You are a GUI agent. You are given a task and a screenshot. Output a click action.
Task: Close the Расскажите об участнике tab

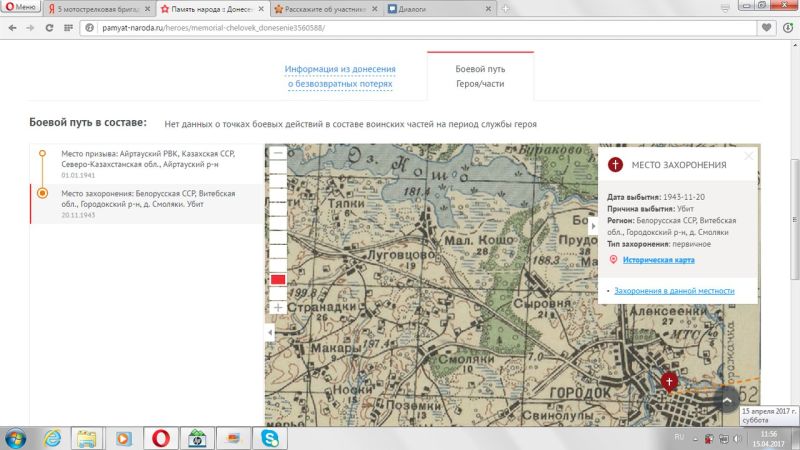pos(374,9)
